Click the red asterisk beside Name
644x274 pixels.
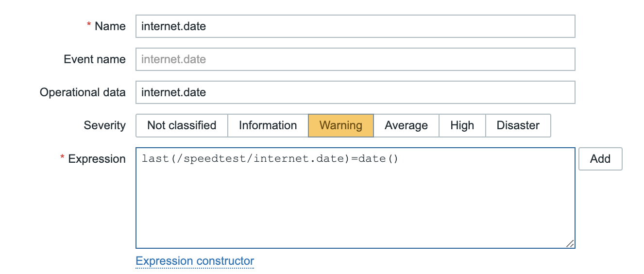tap(89, 26)
